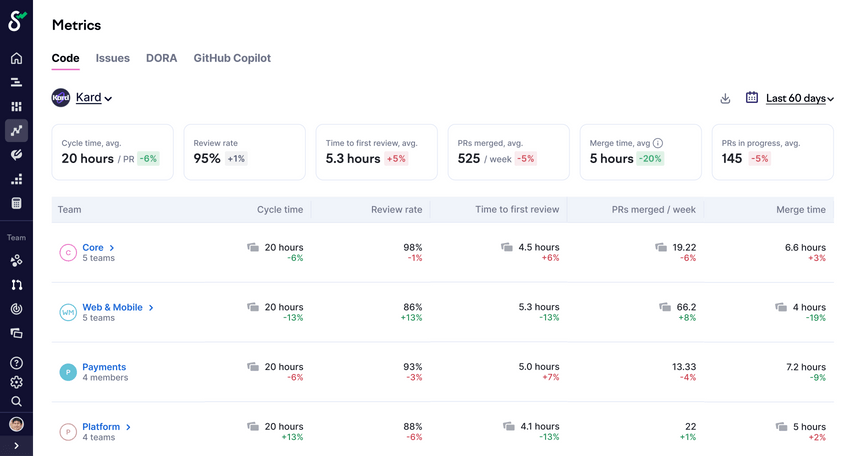The image size is (868, 456).
Task: Open the Web & Mobile team link
Action: [x=112, y=307]
